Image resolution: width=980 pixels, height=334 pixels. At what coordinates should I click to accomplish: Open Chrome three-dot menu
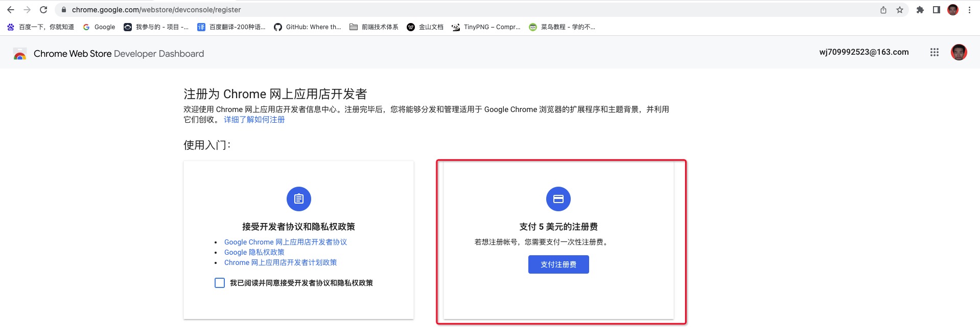point(969,10)
